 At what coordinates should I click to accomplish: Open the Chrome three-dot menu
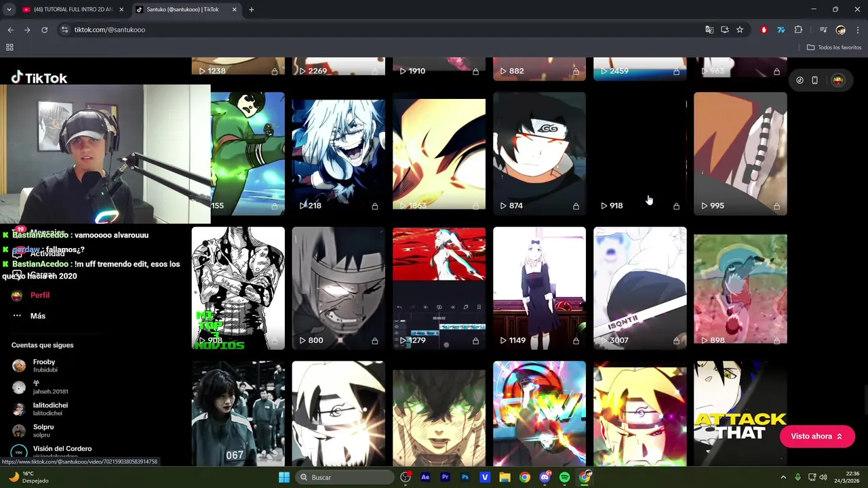point(858,30)
